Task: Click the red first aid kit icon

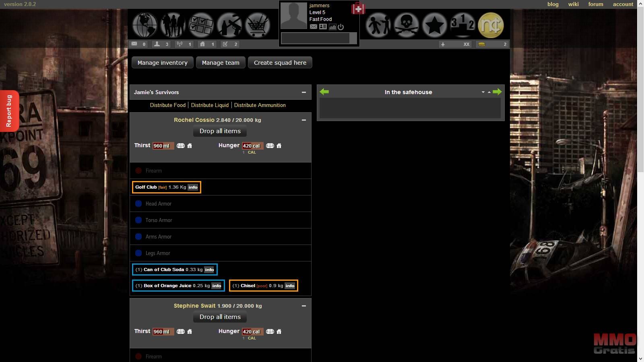Action: tap(358, 9)
